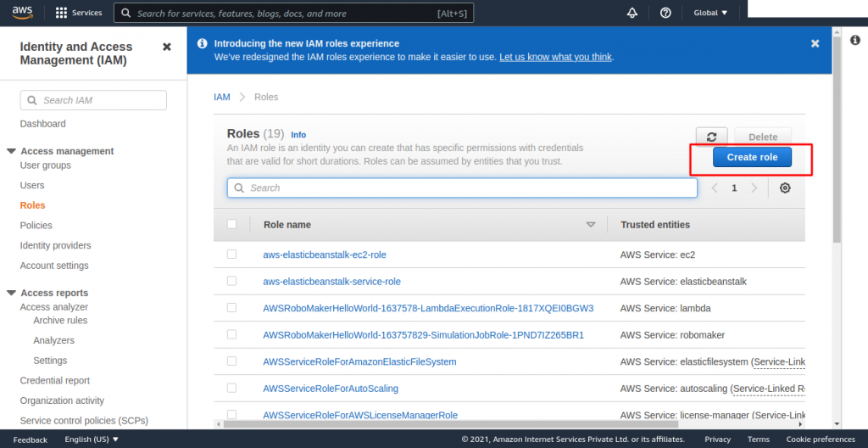Open the Global region dropdown
Viewport: 868px width, 448px height.
point(711,13)
